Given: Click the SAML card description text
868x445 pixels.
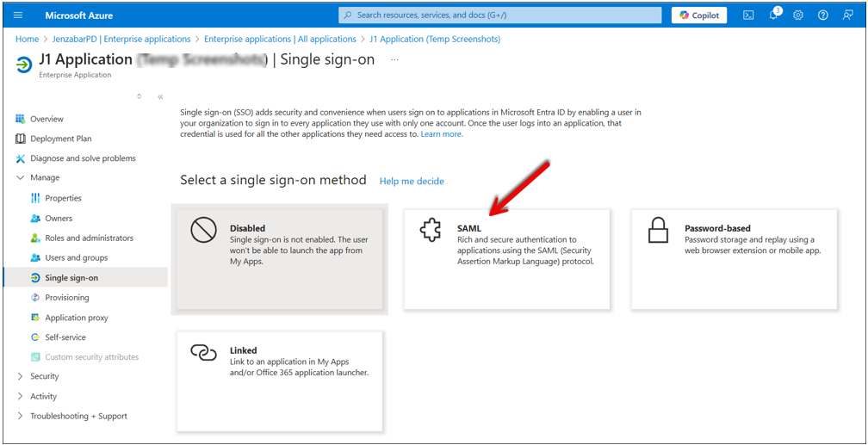Looking at the screenshot, I should coord(525,250).
